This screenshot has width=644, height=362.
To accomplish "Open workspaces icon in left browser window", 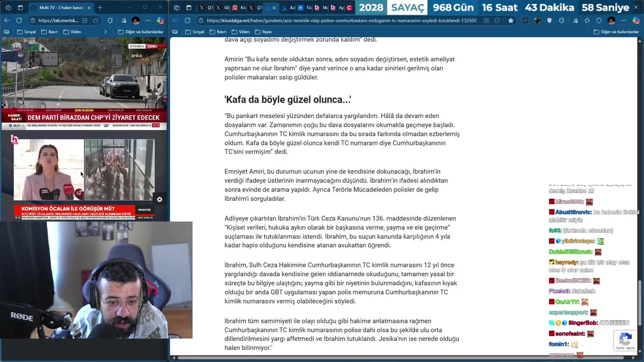I will coord(8,8).
